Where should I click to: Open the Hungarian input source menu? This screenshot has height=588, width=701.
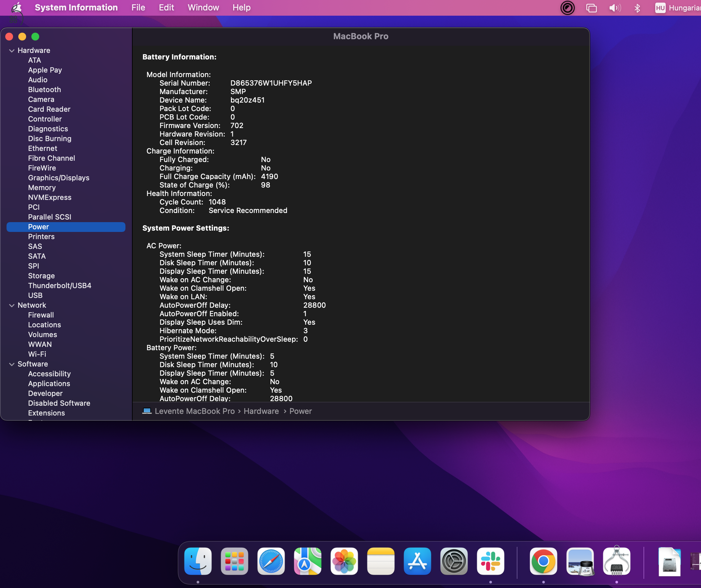click(x=677, y=8)
